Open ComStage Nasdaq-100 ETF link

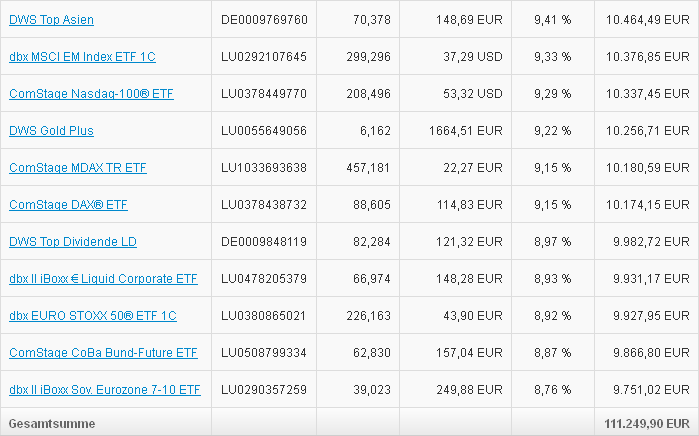pos(91,94)
